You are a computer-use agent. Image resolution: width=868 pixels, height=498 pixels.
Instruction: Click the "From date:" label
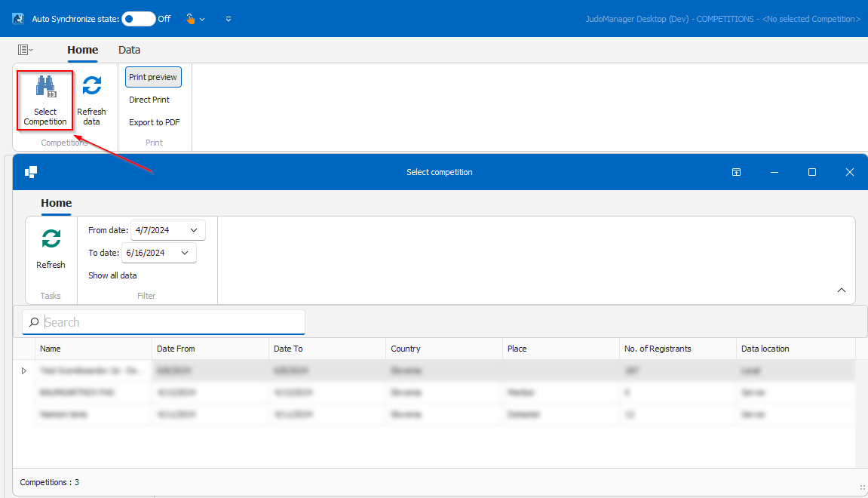108,230
